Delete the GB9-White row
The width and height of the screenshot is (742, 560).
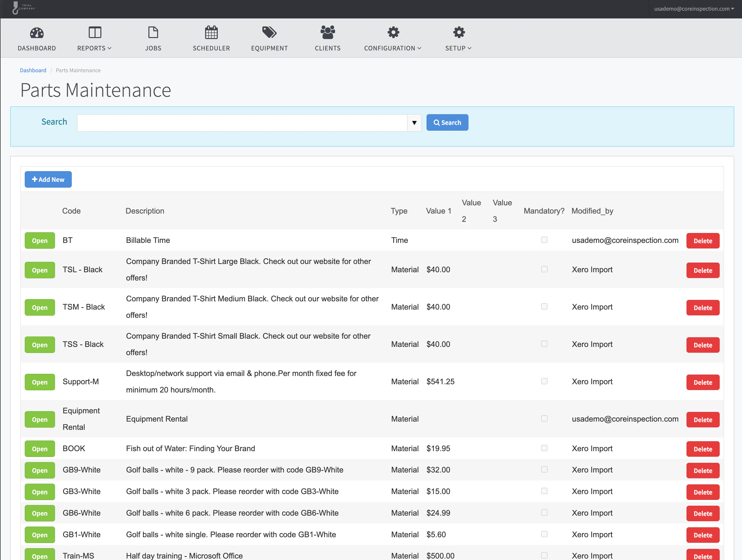[x=703, y=471]
